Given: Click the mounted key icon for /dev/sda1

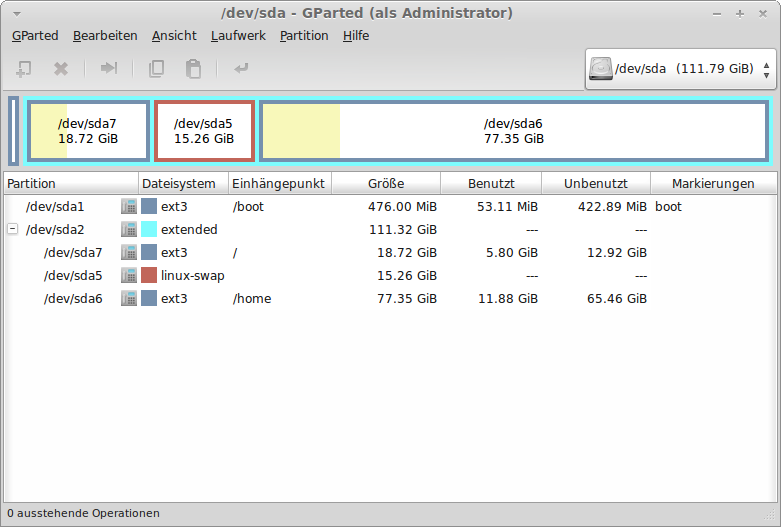Looking at the screenshot, I should pyautogui.click(x=129, y=206).
